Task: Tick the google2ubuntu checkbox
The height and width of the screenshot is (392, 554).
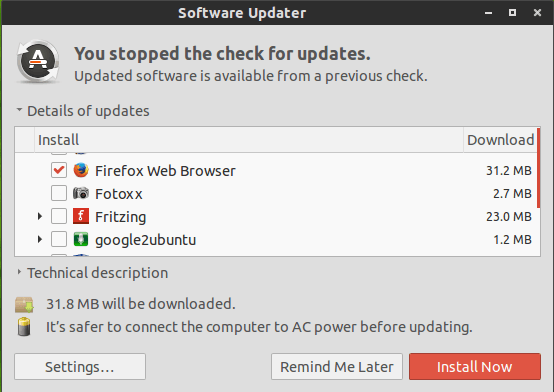Action: coord(59,239)
